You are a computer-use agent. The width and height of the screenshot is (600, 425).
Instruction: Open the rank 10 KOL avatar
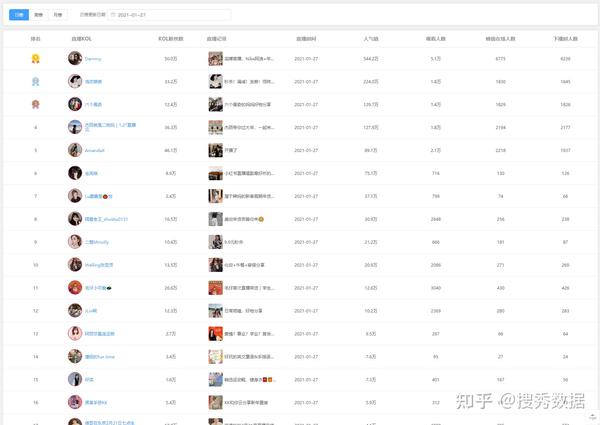pyautogui.click(x=75, y=265)
